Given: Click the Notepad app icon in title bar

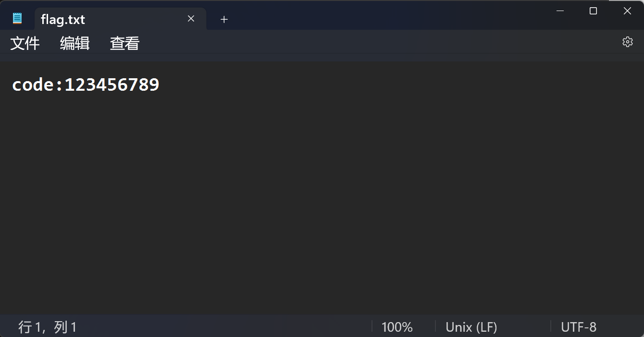Looking at the screenshot, I should [x=17, y=19].
